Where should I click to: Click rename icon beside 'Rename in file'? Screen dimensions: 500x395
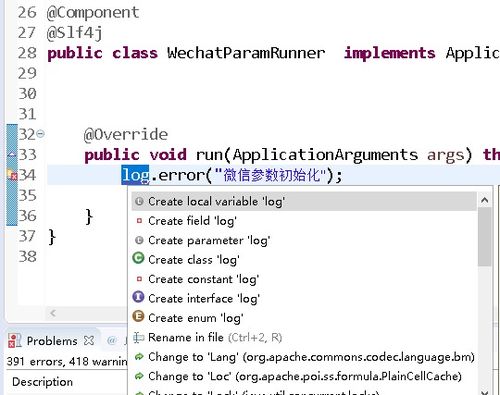coord(139,337)
